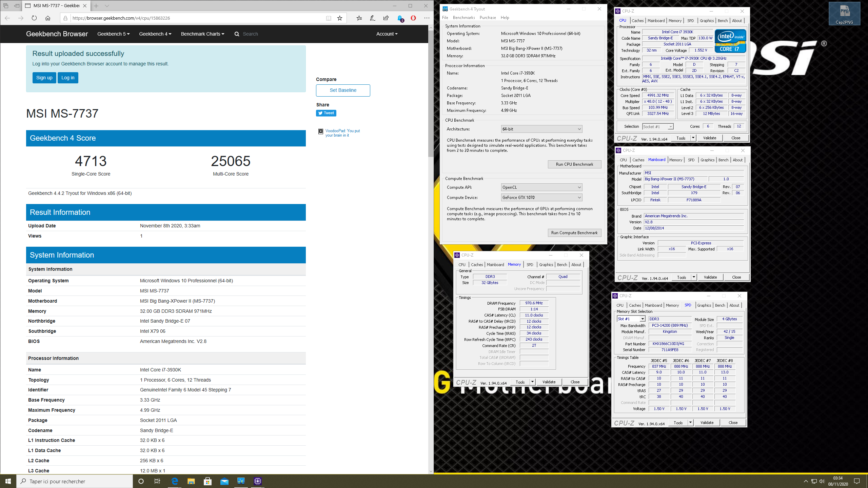Switch to Bench tab in CPU-Z Mainboard window
The height and width of the screenshot is (488, 868).
click(723, 160)
